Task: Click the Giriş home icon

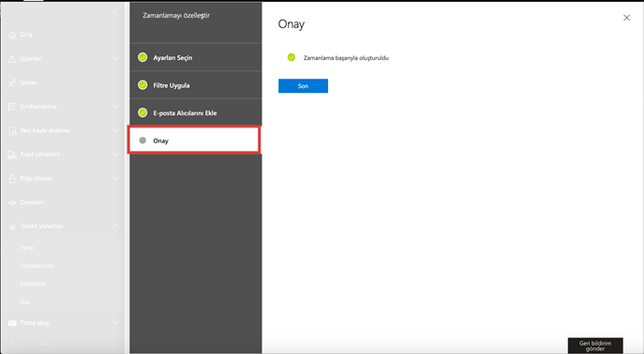Action: (x=12, y=36)
